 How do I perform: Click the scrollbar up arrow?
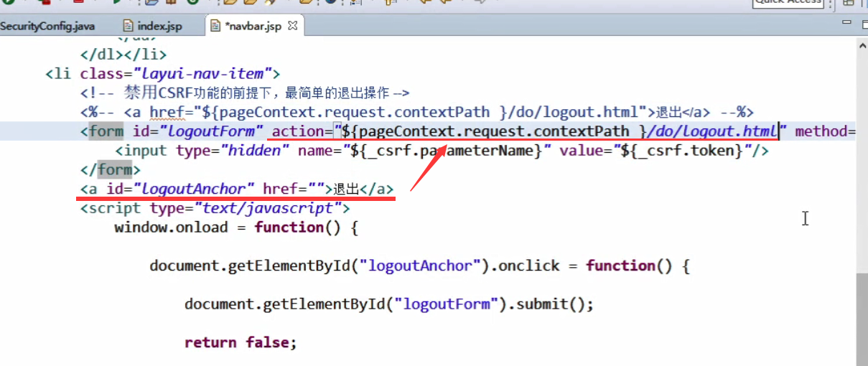(862, 44)
